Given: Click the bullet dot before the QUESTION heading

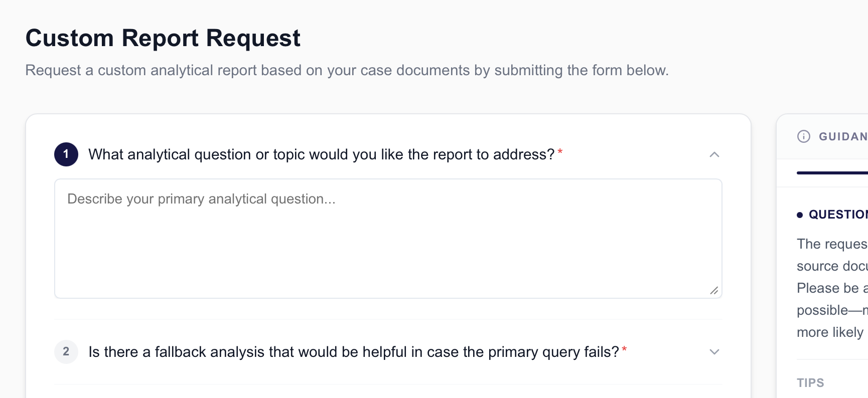Looking at the screenshot, I should pos(800,214).
